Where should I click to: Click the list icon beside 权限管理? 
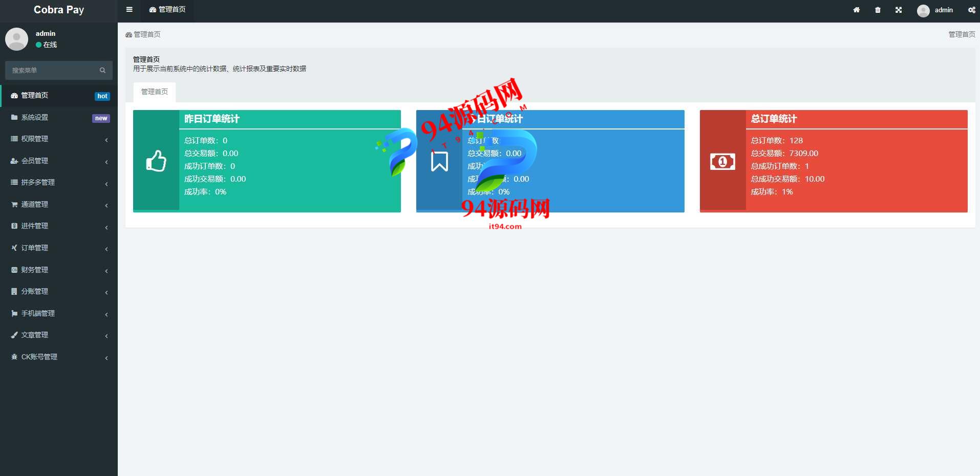click(x=14, y=139)
